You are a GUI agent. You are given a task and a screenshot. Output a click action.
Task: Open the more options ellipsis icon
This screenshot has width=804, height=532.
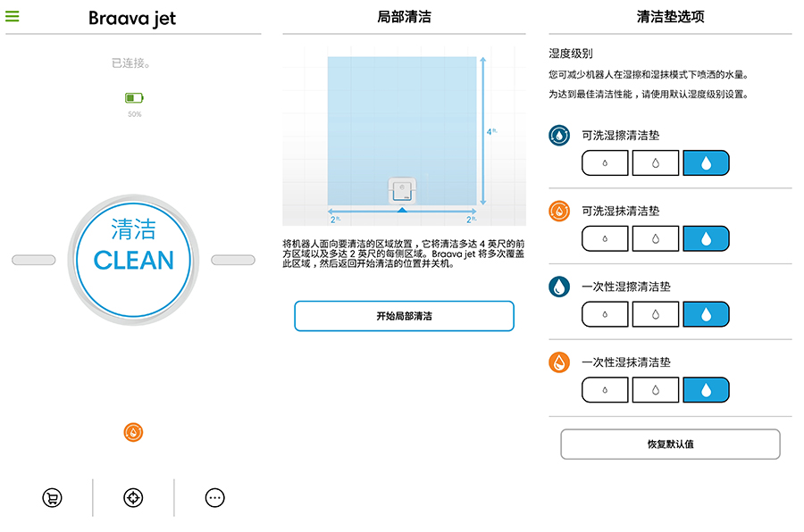click(x=214, y=498)
